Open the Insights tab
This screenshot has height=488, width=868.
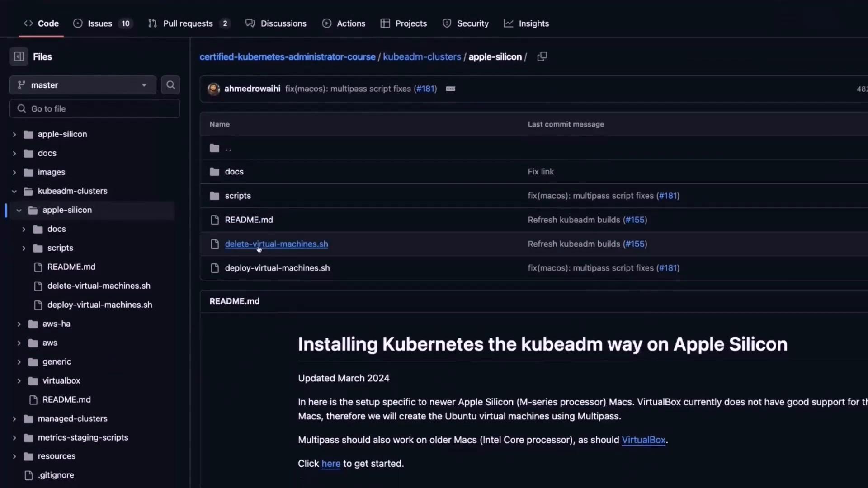click(526, 23)
